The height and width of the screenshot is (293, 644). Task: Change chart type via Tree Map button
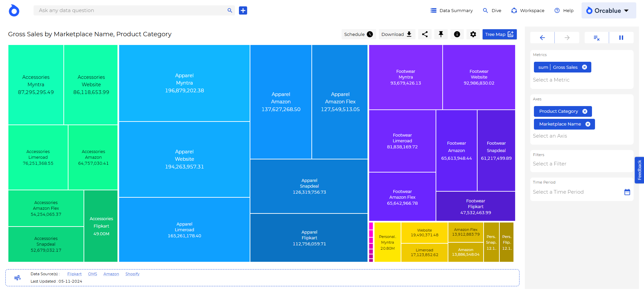[x=499, y=34]
